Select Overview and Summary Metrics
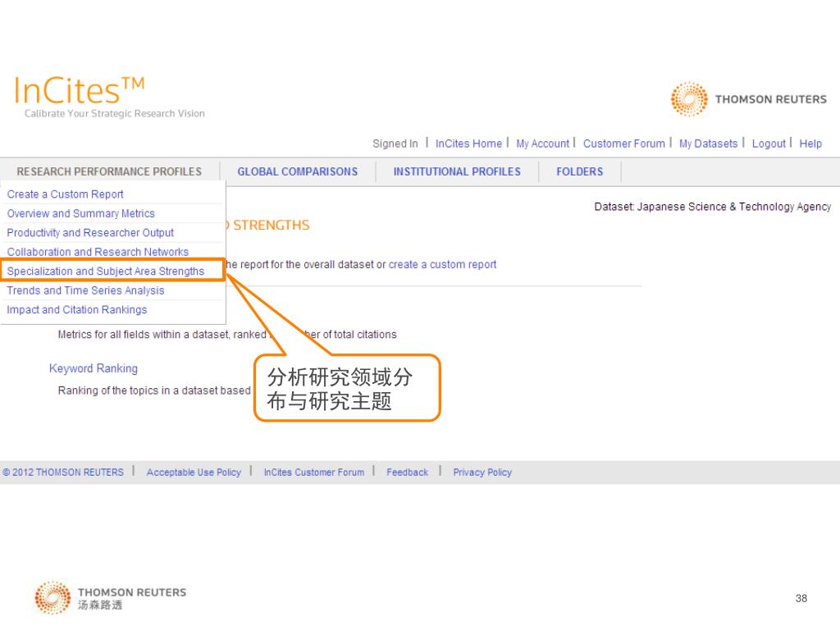Viewport: 840px width, 630px height. pos(80,213)
